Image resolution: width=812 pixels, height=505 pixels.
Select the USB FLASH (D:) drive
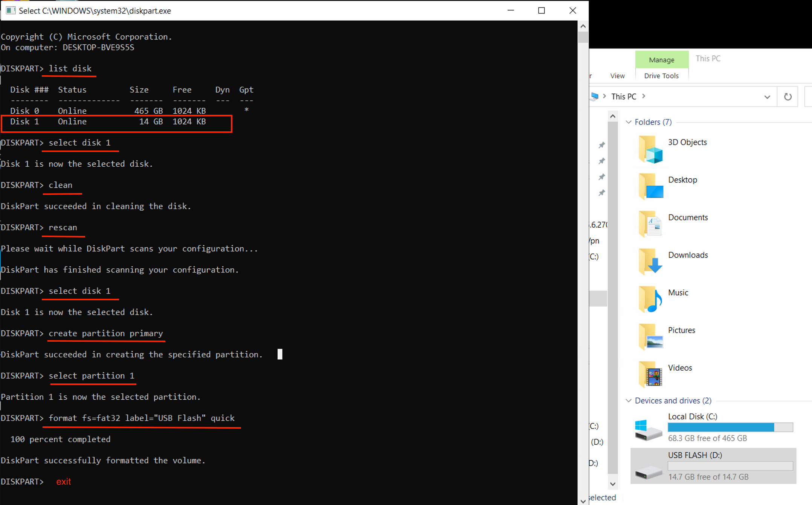713,466
